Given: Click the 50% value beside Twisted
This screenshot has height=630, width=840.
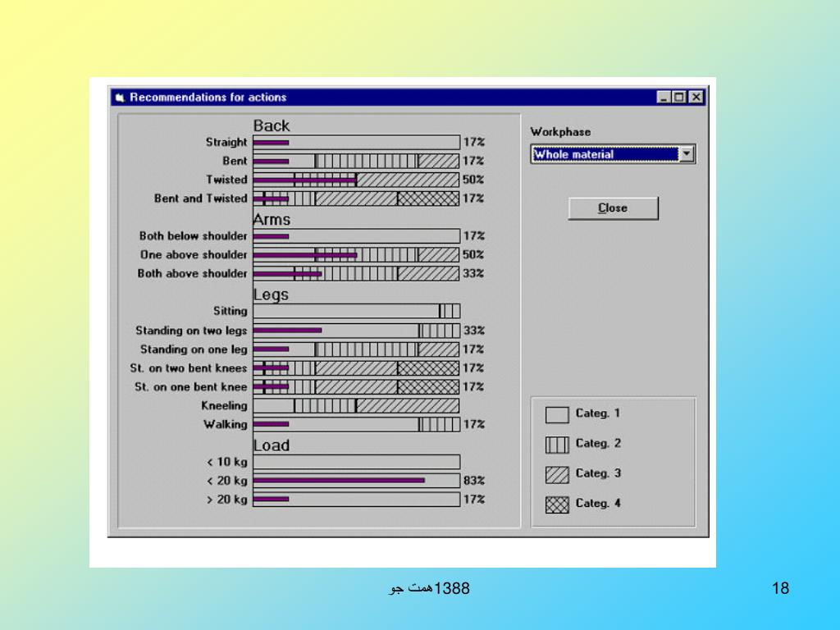Looking at the screenshot, I should pyautogui.click(x=473, y=180).
